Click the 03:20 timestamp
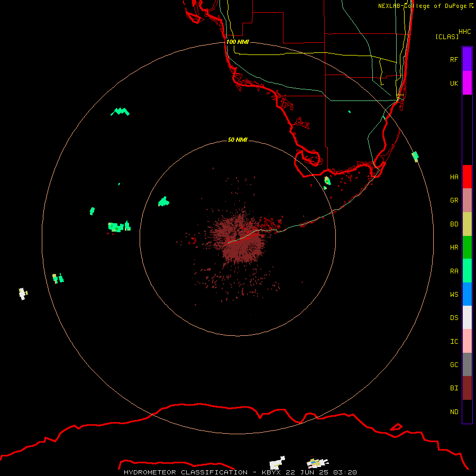The image size is (476, 476). tap(344, 472)
